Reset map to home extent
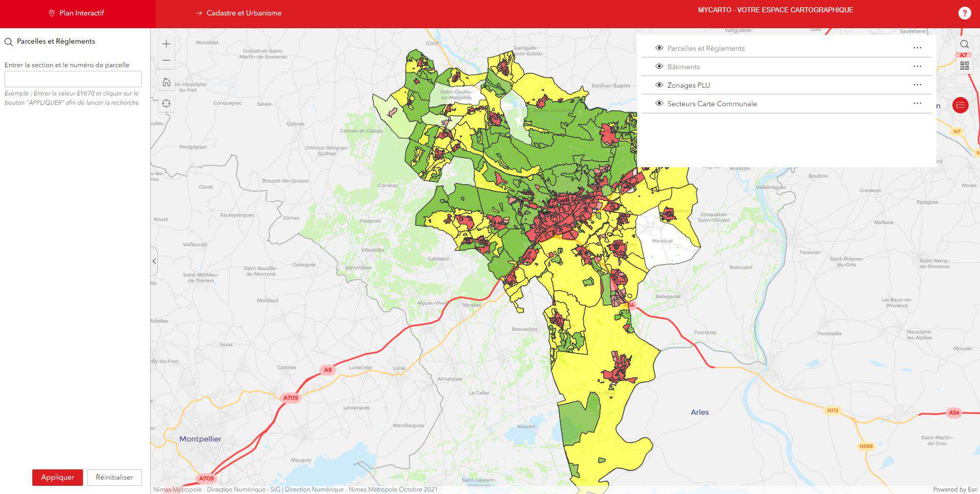The image size is (980, 494). 166,82
